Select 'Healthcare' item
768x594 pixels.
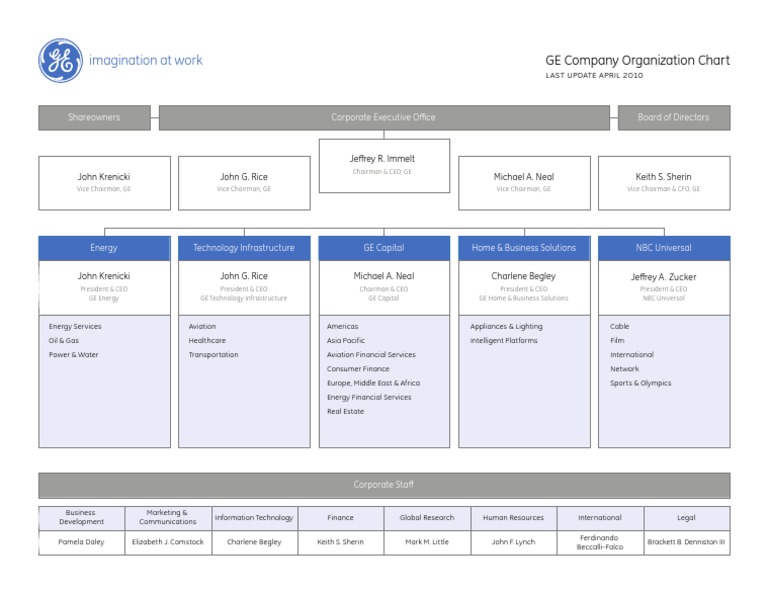click(207, 341)
